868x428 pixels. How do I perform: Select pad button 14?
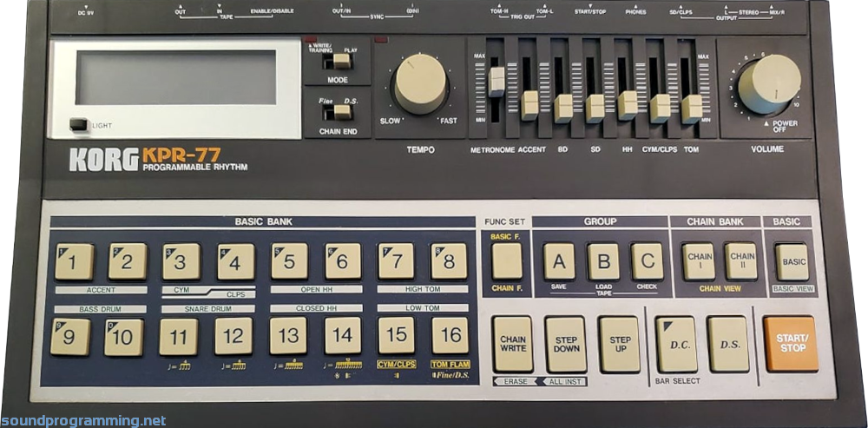point(343,336)
